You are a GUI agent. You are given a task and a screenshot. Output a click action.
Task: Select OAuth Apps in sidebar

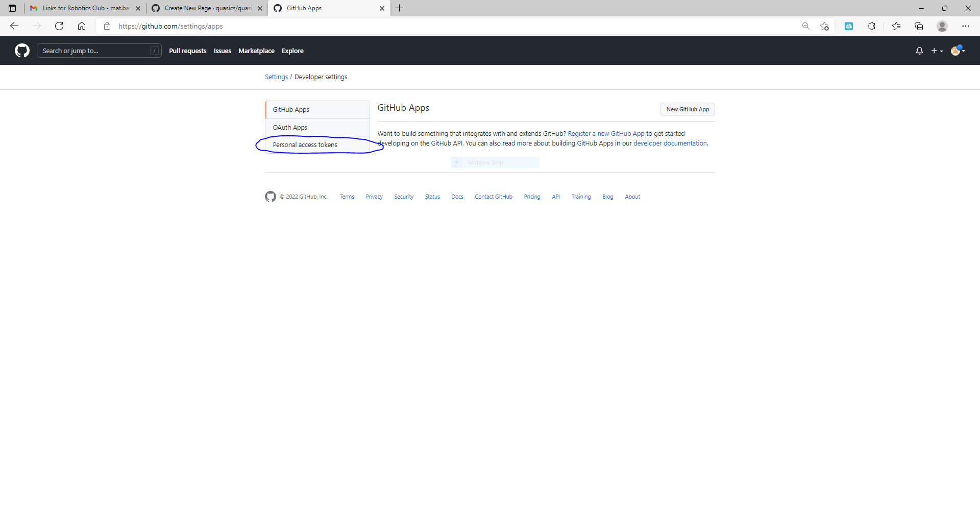point(317,128)
